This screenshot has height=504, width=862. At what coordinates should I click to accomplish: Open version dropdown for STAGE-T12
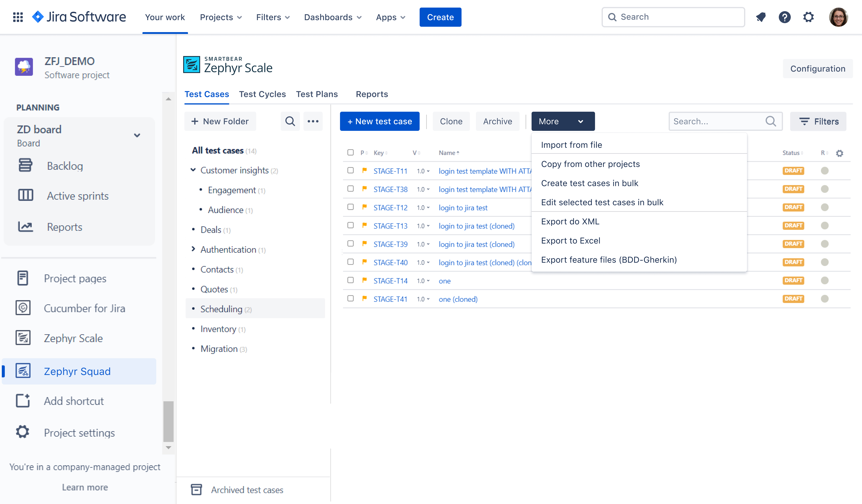pyautogui.click(x=423, y=208)
